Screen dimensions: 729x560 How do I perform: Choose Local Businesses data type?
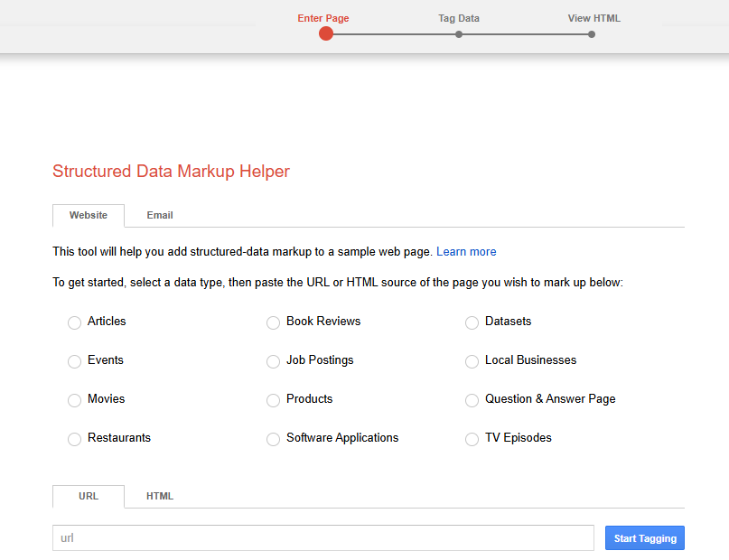(x=472, y=361)
